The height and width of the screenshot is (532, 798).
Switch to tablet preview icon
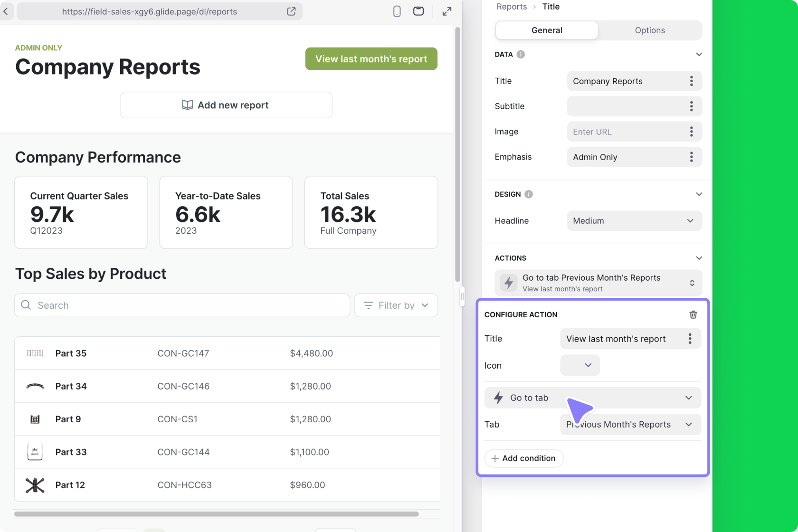click(x=418, y=11)
